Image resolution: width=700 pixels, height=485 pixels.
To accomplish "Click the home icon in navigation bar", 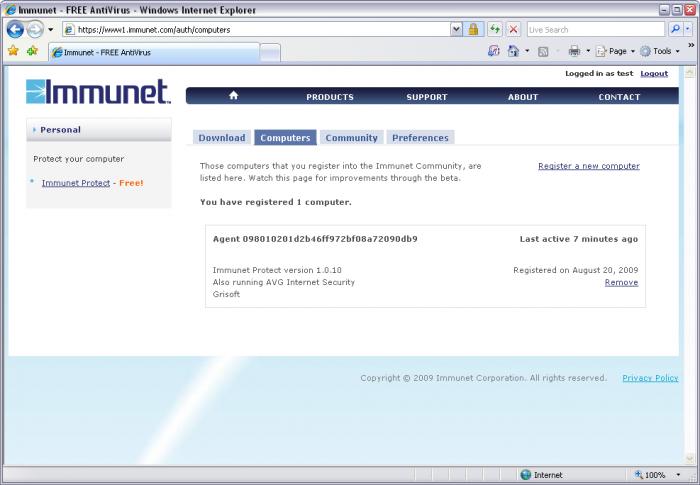I will click(x=233, y=96).
